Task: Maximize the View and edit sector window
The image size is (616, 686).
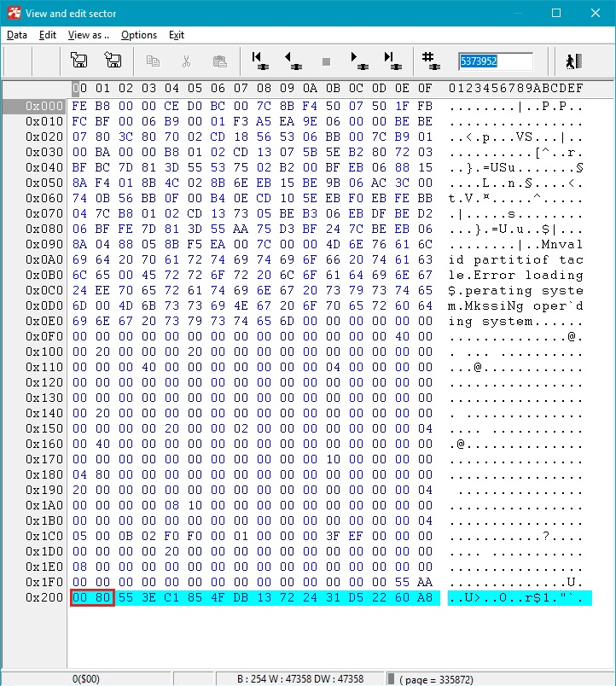Action: (556, 13)
